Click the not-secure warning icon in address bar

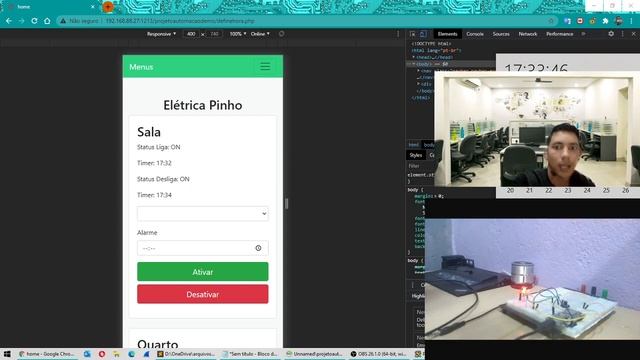tap(63, 21)
